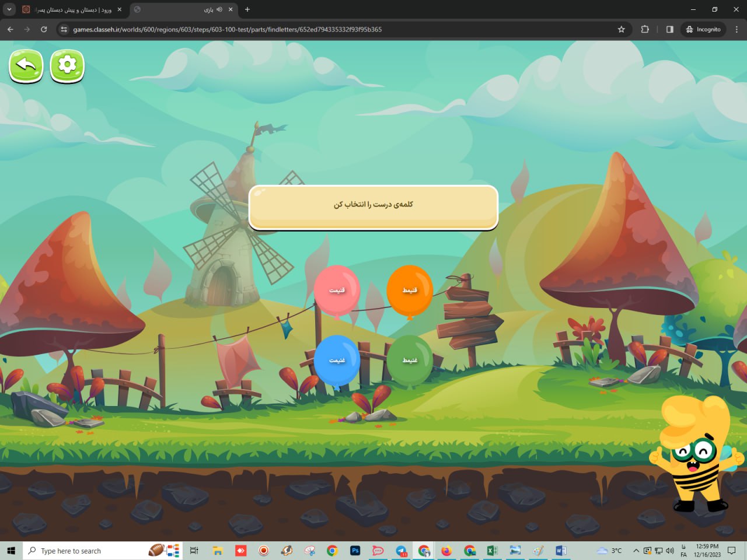
Task: Choose the blue balloon labeled غنیمت
Action: [337, 360]
